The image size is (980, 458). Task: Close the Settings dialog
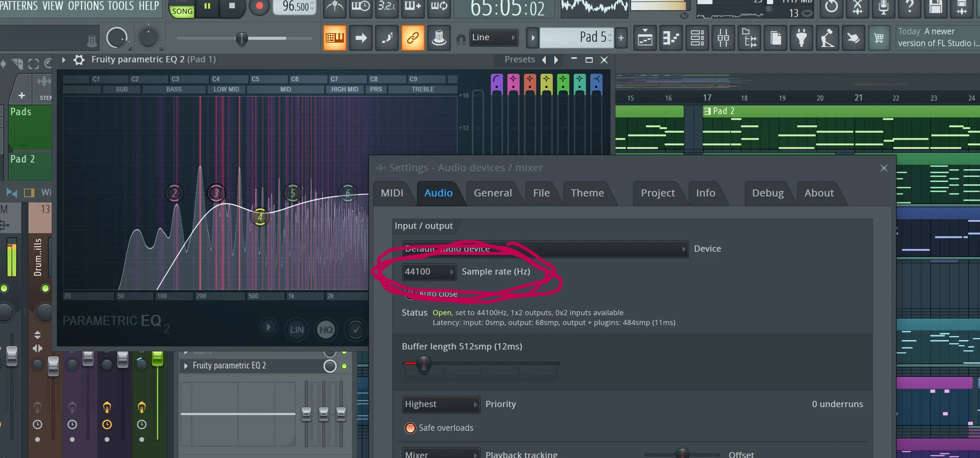tap(884, 168)
